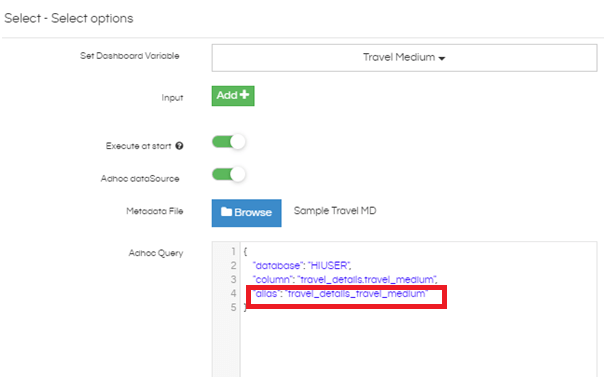Click the Adhoc Query label
605x379 pixels.
(156, 253)
